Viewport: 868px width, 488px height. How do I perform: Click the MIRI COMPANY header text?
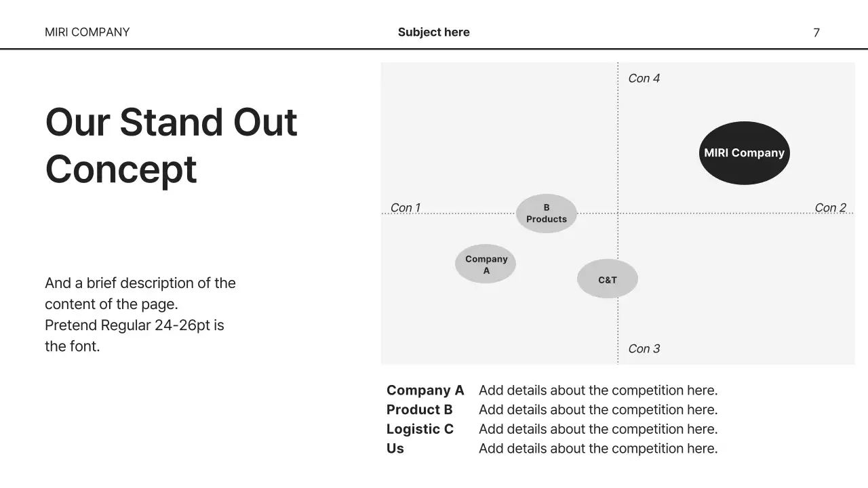click(87, 32)
